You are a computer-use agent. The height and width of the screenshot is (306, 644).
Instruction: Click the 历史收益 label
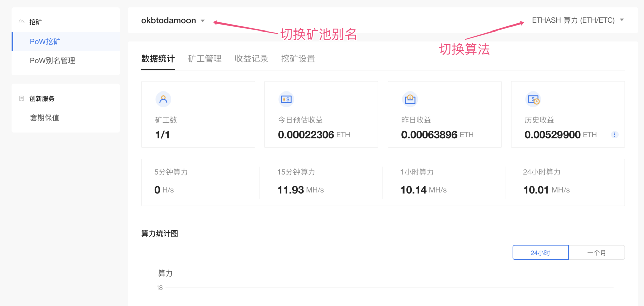click(539, 120)
